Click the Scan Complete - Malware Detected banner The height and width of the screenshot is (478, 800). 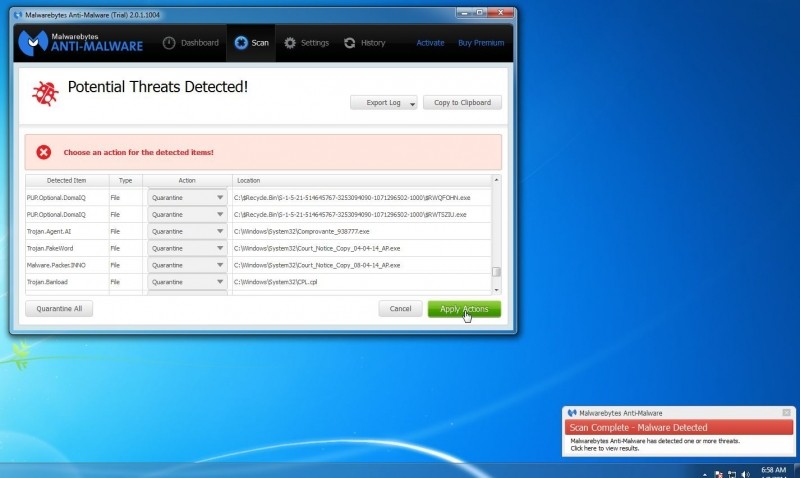pyautogui.click(x=679, y=427)
